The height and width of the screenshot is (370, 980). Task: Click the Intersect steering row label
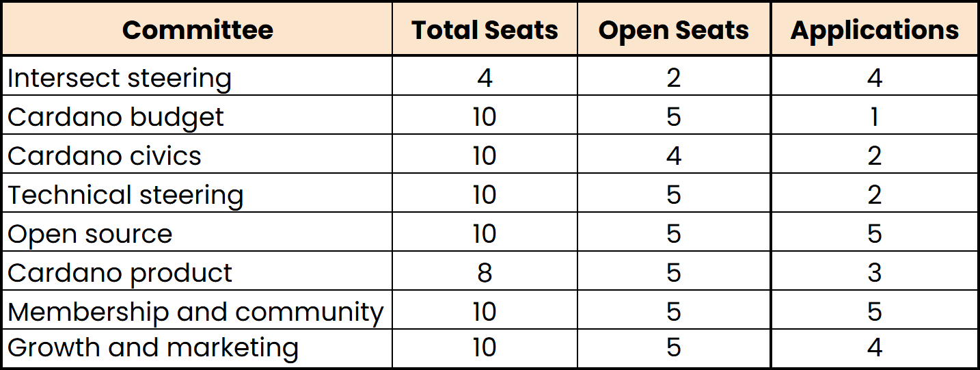pos(120,78)
